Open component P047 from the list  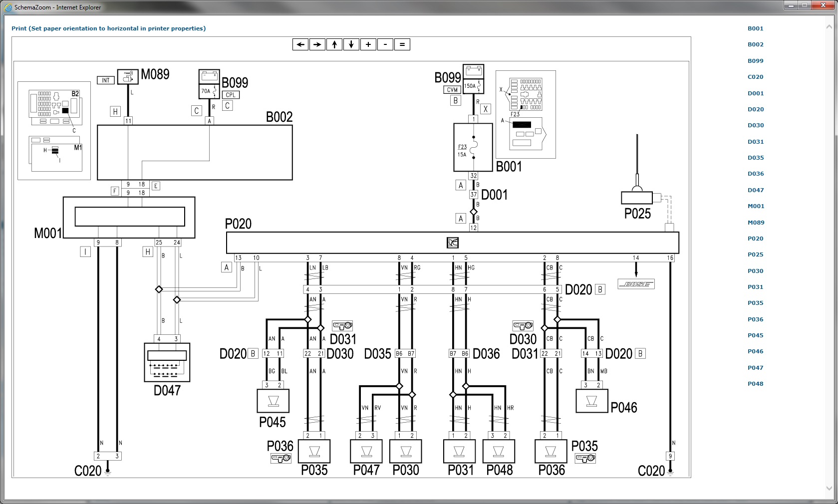755,368
